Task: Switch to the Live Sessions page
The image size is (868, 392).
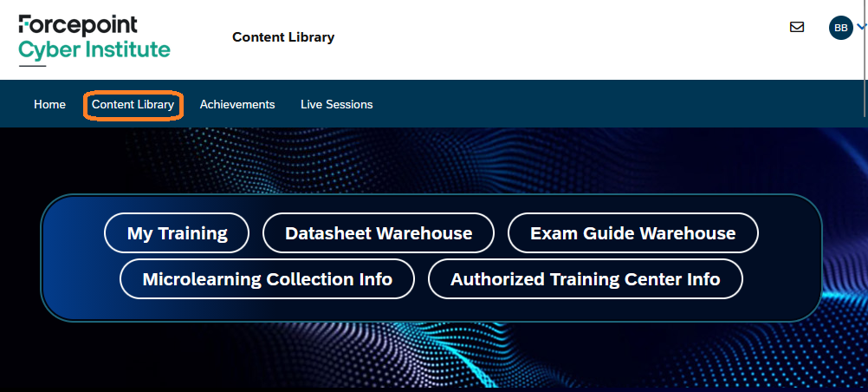Action: [336, 104]
